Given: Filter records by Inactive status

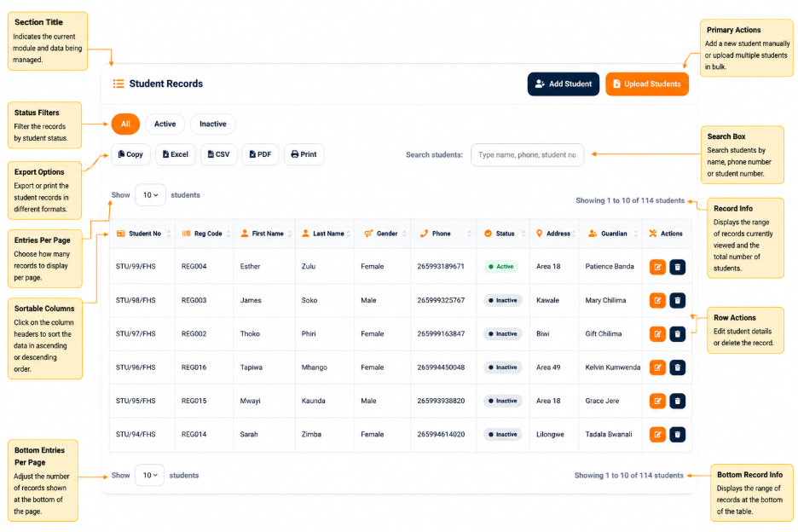Looking at the screenshot, I should coord(213,124).
